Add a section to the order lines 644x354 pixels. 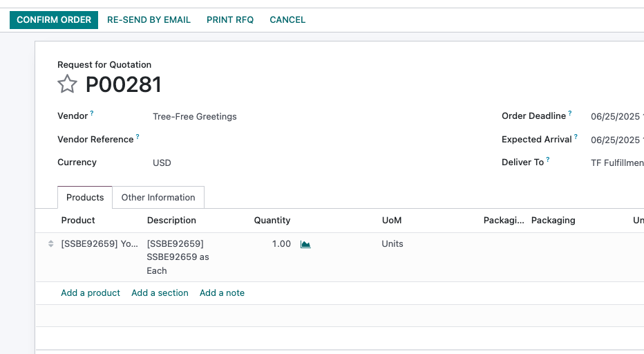[160, 292]
